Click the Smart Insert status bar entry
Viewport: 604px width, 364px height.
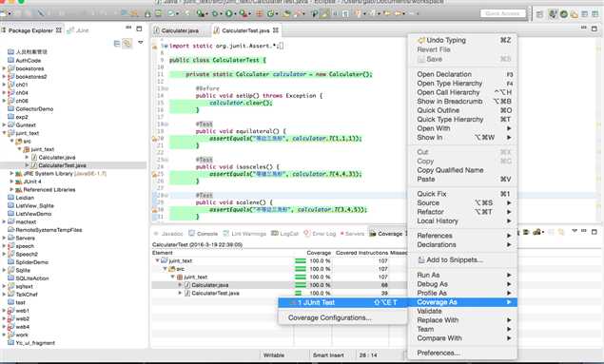pos(328,355)
